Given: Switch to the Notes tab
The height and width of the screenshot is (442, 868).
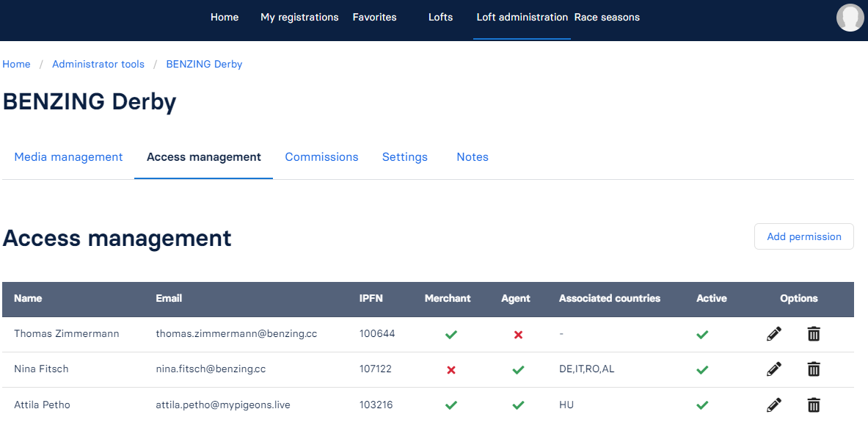Looking at the screenshot, I should pyautogui.click(x=473, y=157).
